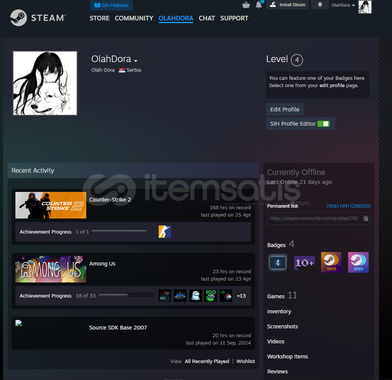
Task: Expand the OlahDora profile name dropdown
Action: (x=136, y=61)
